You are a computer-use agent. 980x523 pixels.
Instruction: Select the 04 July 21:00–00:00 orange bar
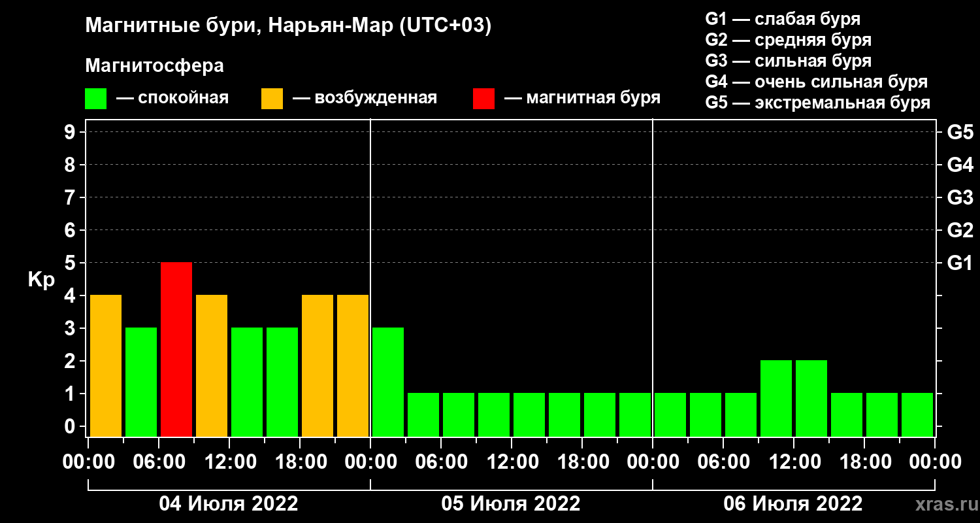pyautogui.click(x=353, y=365)
